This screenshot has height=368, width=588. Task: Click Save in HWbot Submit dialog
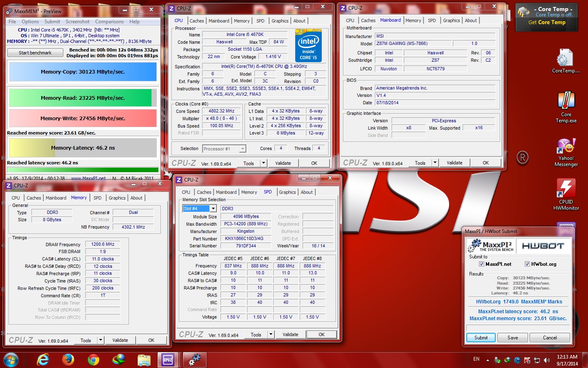tap(513, 338)
